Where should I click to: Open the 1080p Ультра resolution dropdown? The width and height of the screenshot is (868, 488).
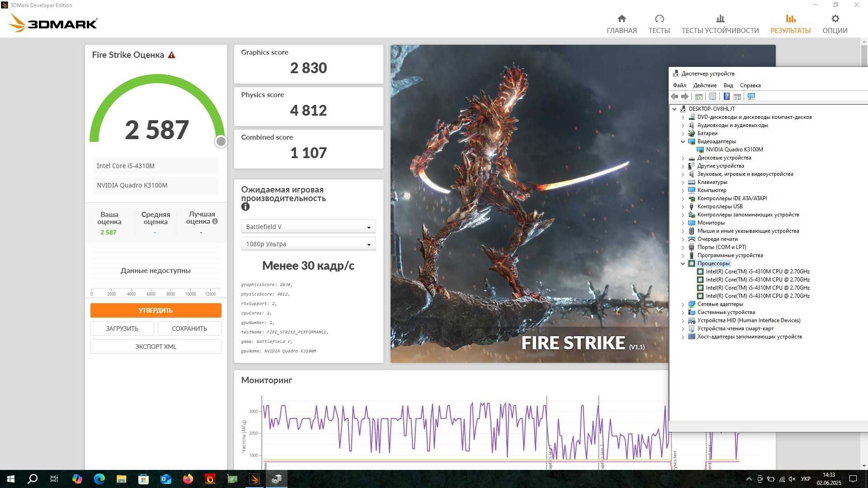coord(308,244)
